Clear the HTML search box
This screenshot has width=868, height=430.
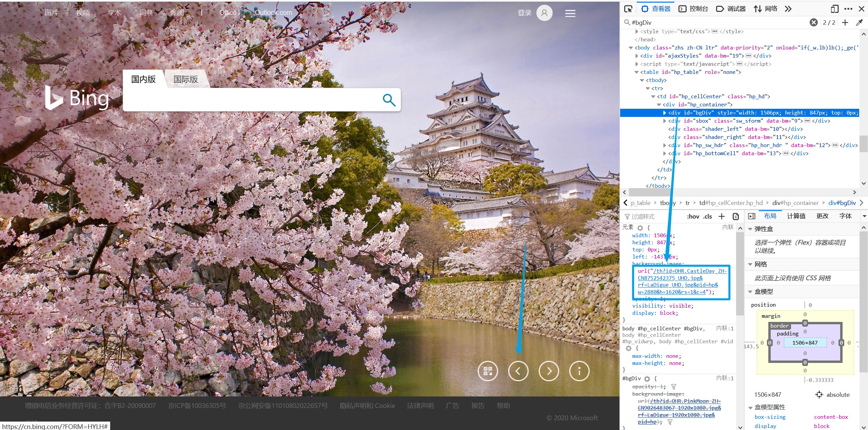coord(813,23)
